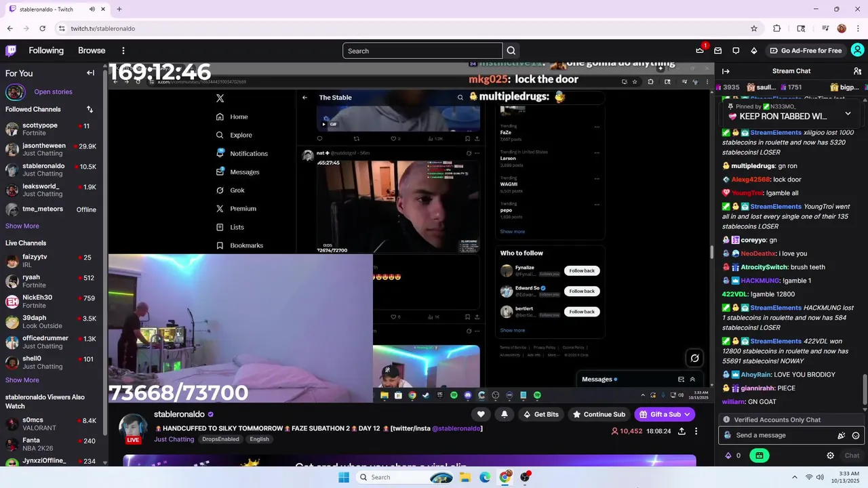Image resolution: width=868 pixels, height=488 pixels.
Task: Toggle stream notification bell
Action: [x=504, y=414]
